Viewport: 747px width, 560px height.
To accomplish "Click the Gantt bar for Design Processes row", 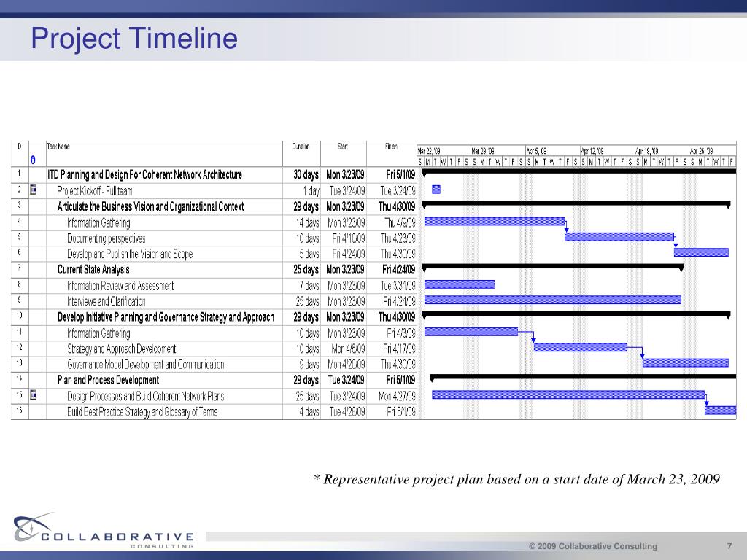I will click(568, 394).
